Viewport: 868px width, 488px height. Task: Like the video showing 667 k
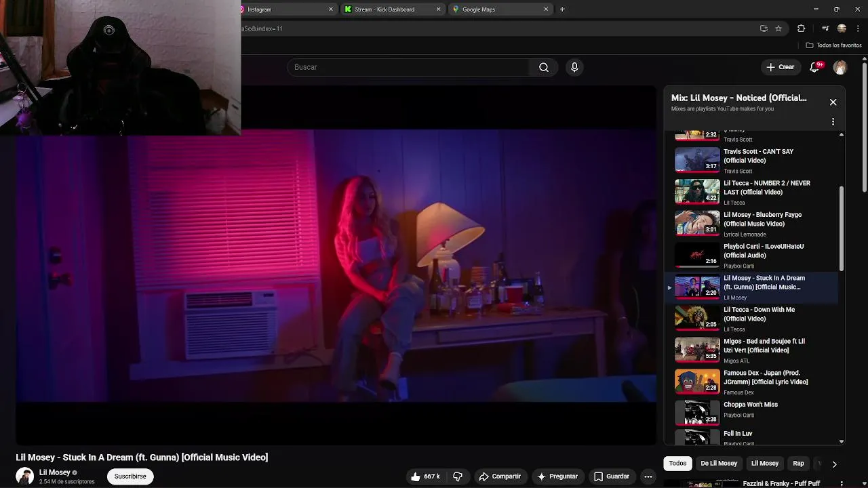pyautogui.click(x=426, y=476)
